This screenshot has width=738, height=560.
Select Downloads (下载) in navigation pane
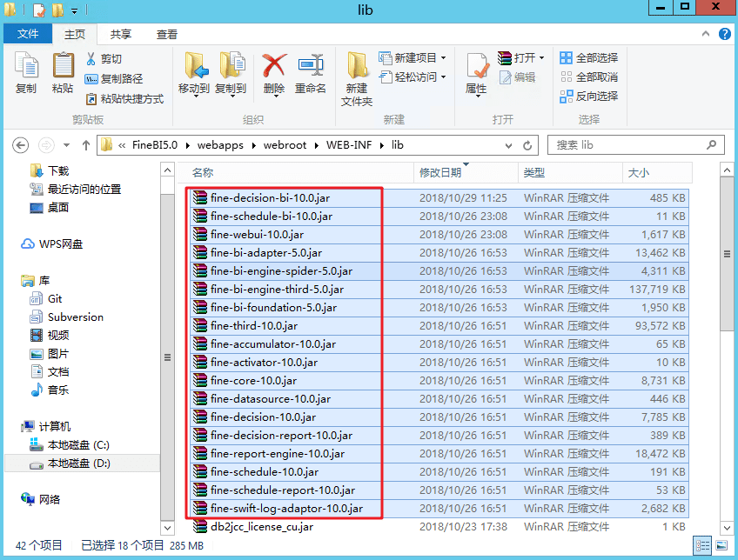point(50,170)
